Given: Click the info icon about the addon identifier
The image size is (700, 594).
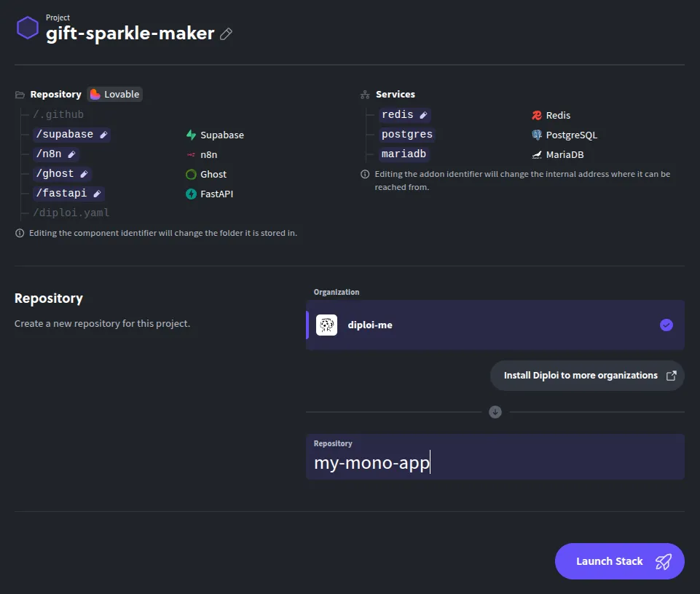Looking at the screenshot, I should 364,174.
